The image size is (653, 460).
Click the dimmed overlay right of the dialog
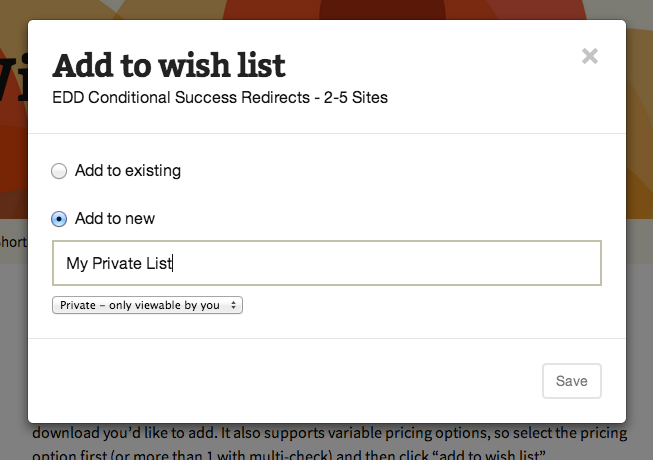pyautogui.click(x=640, y=250)
